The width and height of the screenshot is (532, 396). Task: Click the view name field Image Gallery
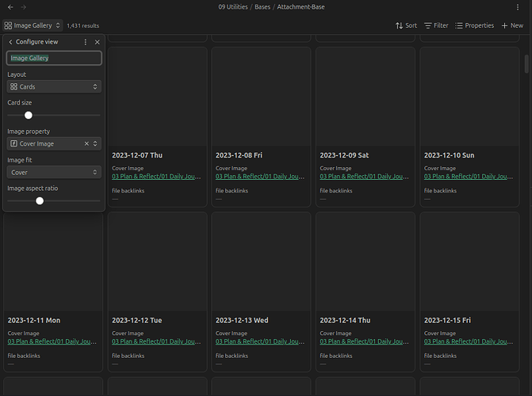[54, 58]
